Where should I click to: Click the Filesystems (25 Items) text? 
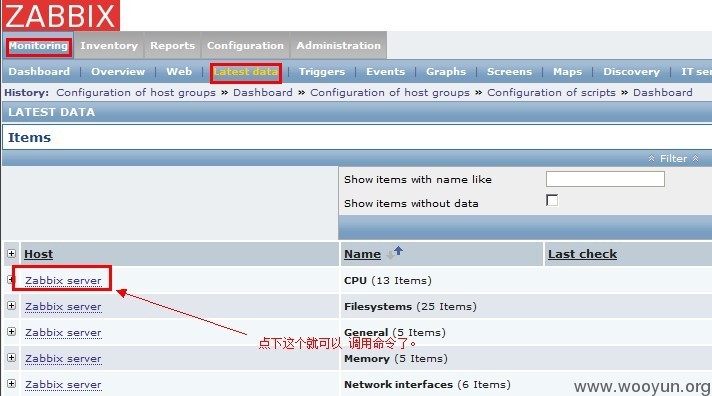point(410,307)
